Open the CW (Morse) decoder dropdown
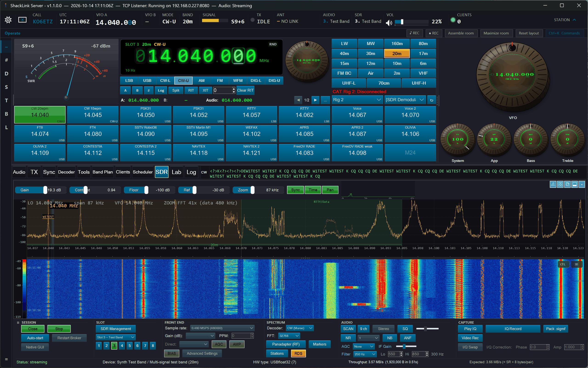The width and height of the screenshot is (588, 368). coord(300,328)
